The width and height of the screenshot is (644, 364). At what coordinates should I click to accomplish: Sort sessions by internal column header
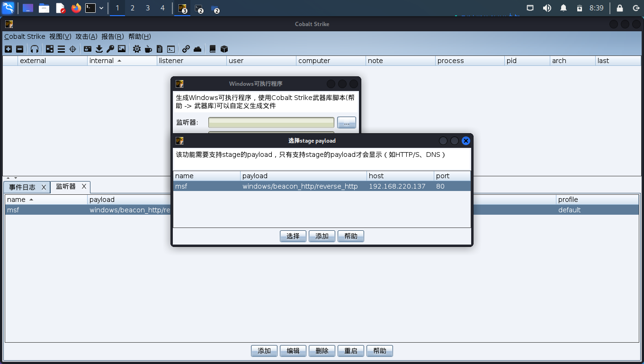(x=122, y=61)
